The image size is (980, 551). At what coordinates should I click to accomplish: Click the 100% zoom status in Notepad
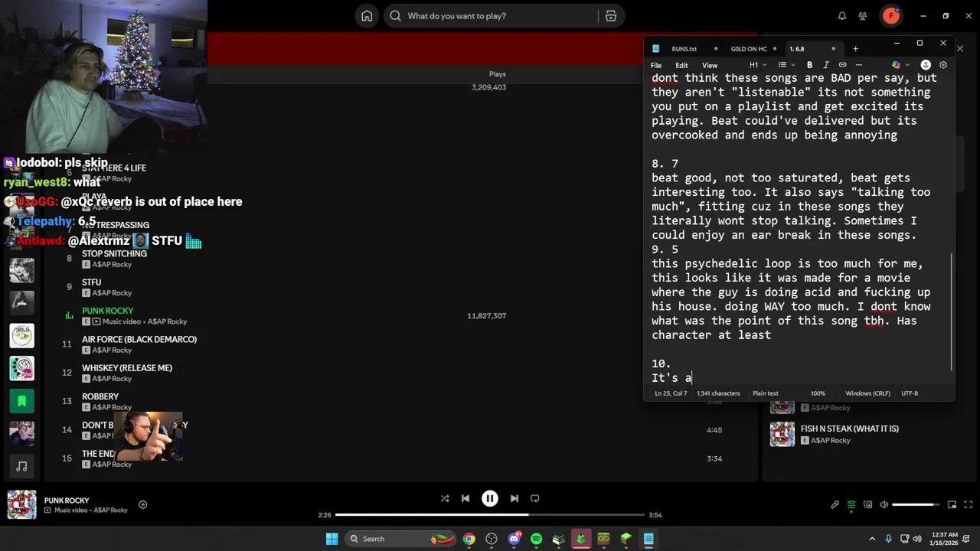818,393
